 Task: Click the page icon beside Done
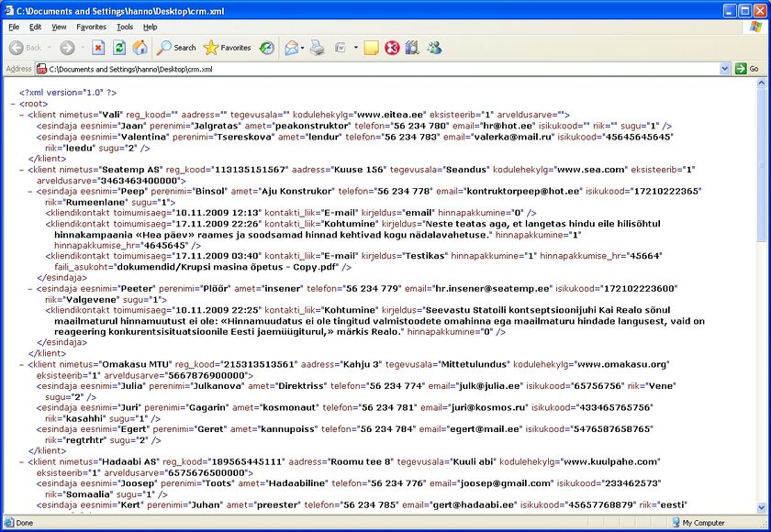[8, 523]
